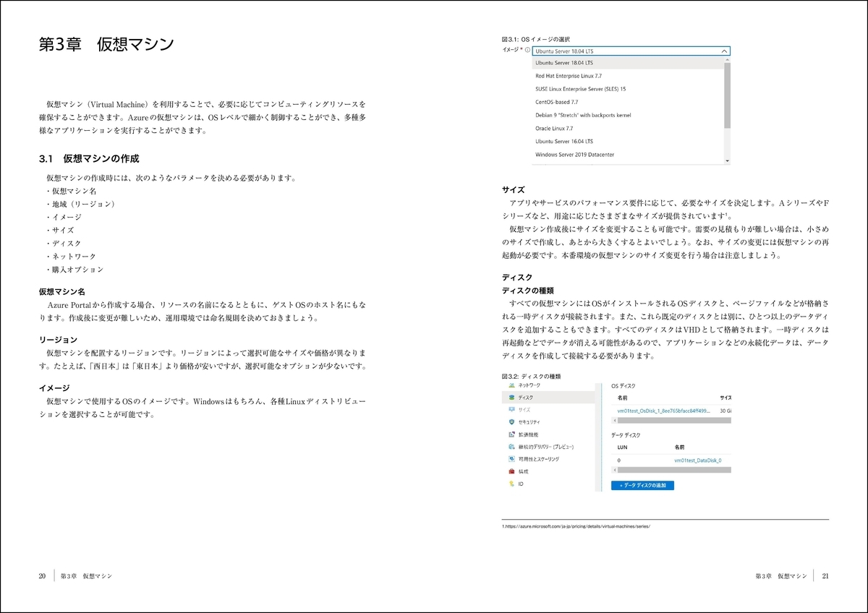Click the データ ディスクの追加 button
The width and height of the screenshot is (868, 613).
642,485
